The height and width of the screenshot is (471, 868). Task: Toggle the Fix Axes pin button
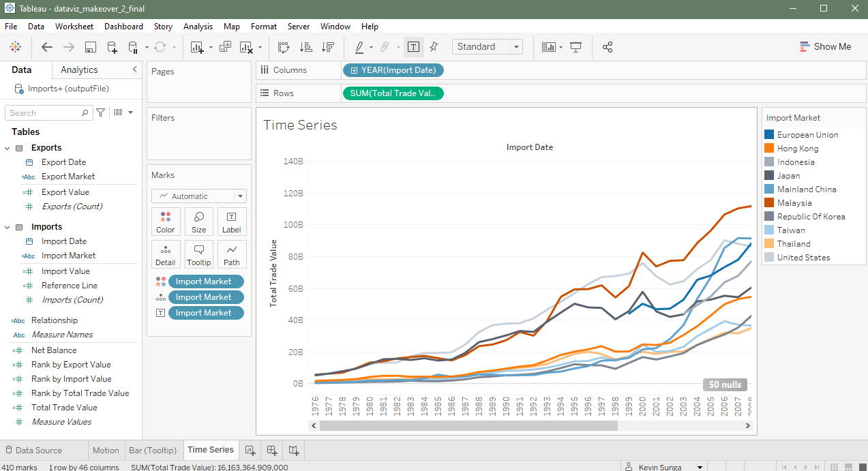point(434,47)
